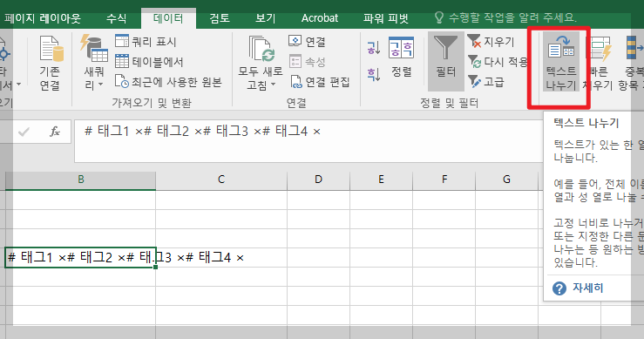
Task: Click the formula bar checkmark enter button
Action: (x=24, y=132)
